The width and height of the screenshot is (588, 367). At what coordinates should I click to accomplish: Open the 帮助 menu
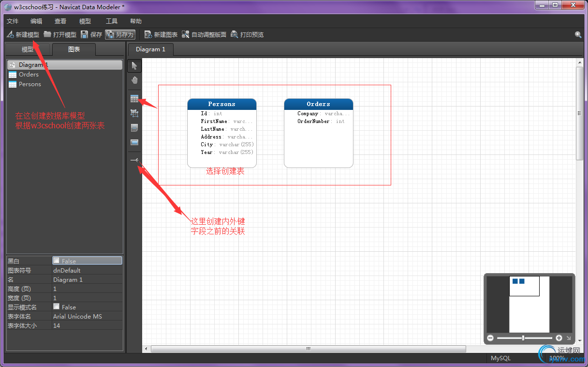pos(136,21)
